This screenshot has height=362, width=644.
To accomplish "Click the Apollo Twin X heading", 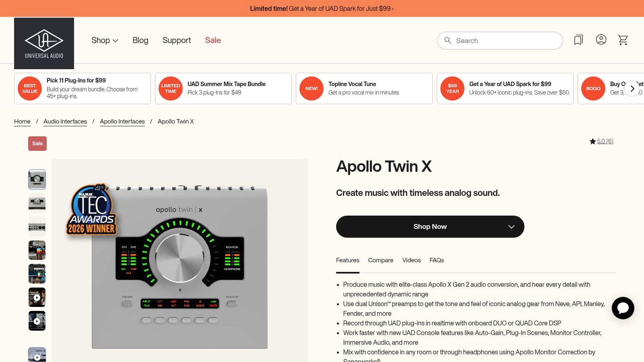I will point(384,166).
